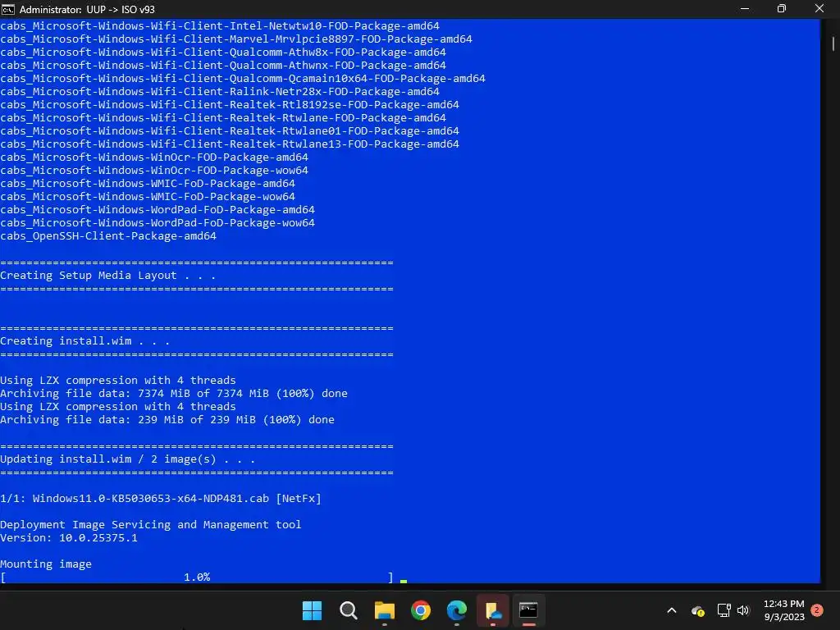Click the WMIC-FoD-Package-wow64 line

click(x=148, y=197)
